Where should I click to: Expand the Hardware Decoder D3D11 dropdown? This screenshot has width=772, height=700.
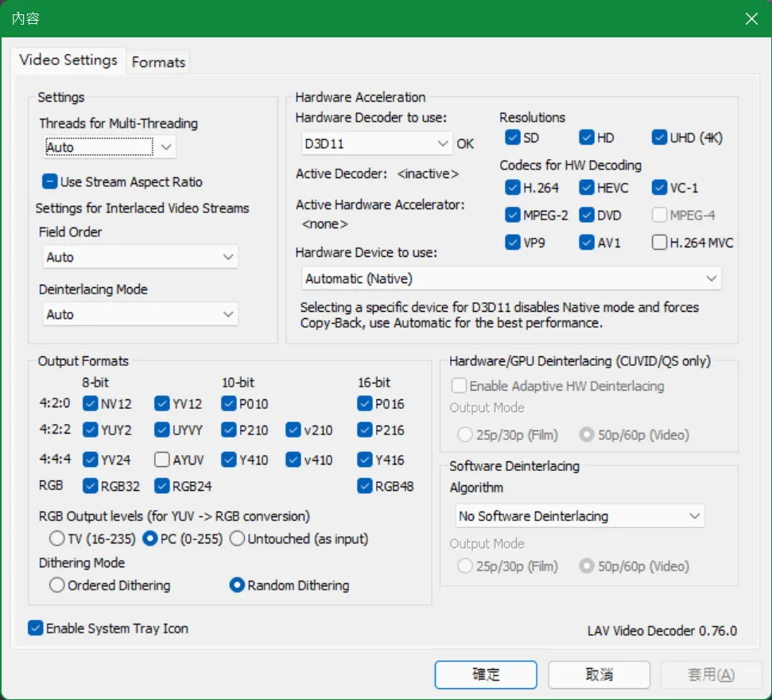tap(377, 144)
